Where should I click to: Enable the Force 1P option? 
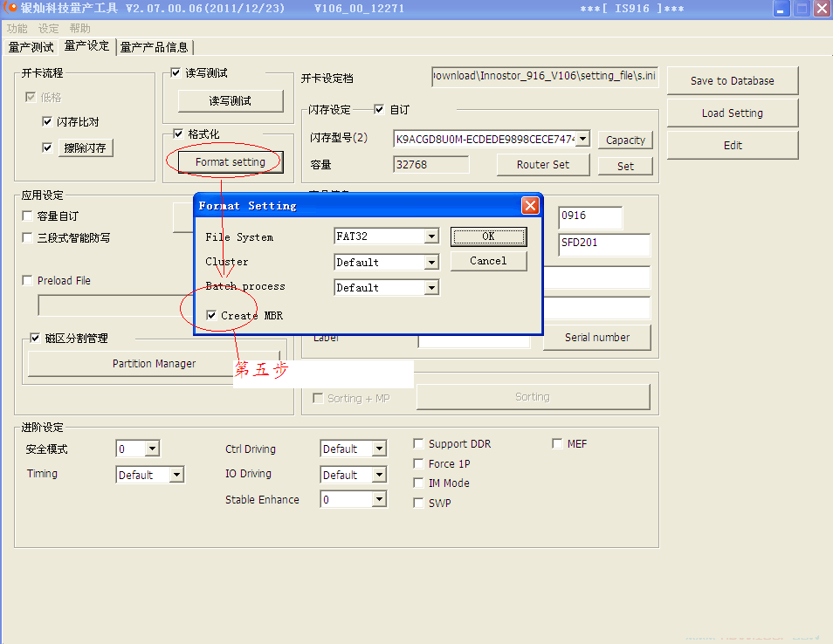click(x=419, y=464)
